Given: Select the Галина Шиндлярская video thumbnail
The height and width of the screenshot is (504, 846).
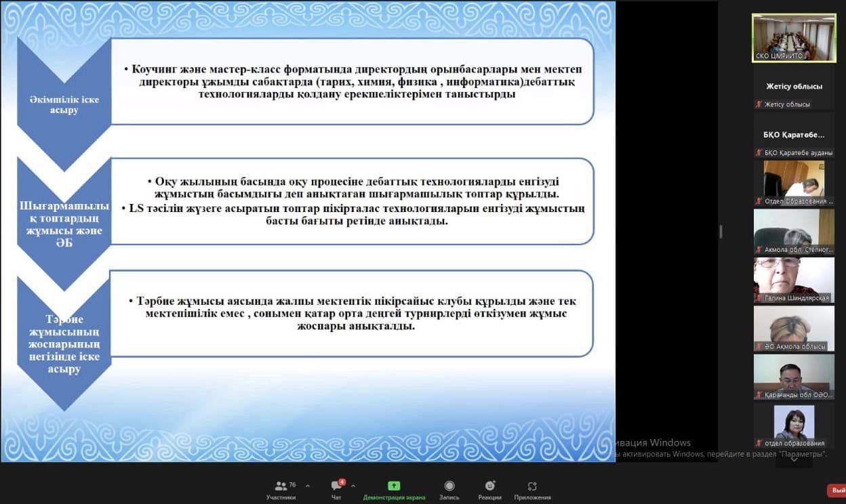Looking at the screenshot, I should (794, 280).
